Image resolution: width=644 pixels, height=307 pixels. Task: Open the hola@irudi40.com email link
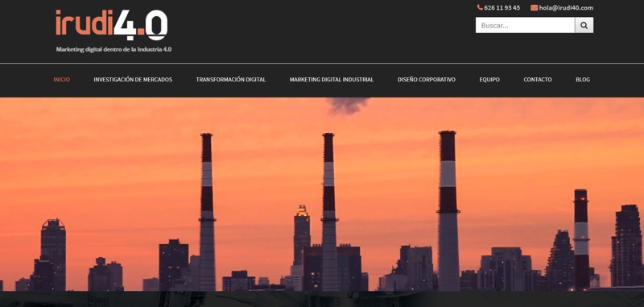pyautogui.click(x=566, y=8)
